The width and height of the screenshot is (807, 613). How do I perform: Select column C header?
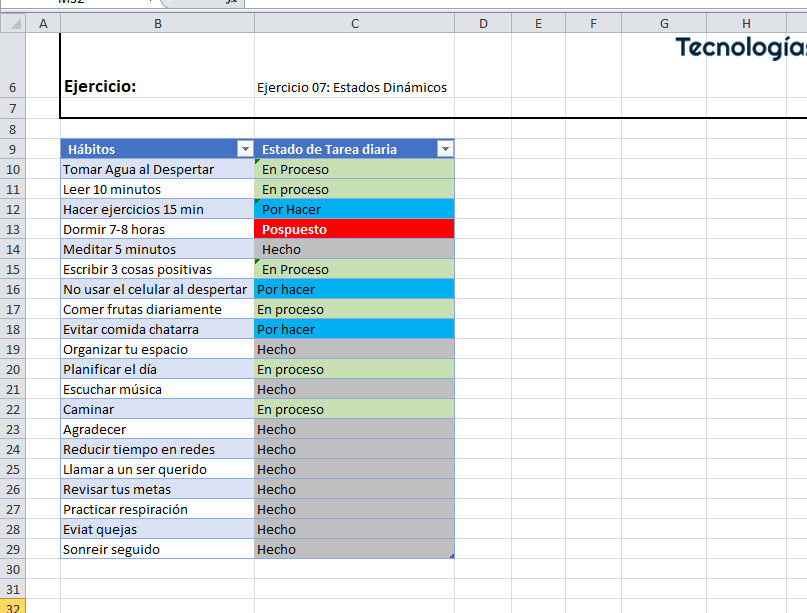pos(354,23)
